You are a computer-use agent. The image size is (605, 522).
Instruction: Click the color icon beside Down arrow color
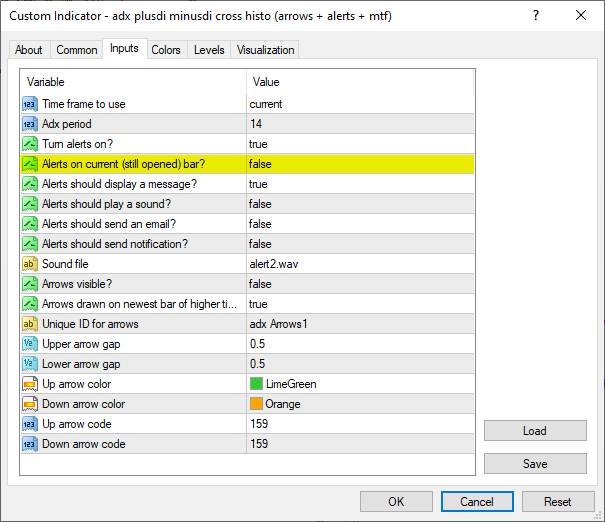pos(30,404)
